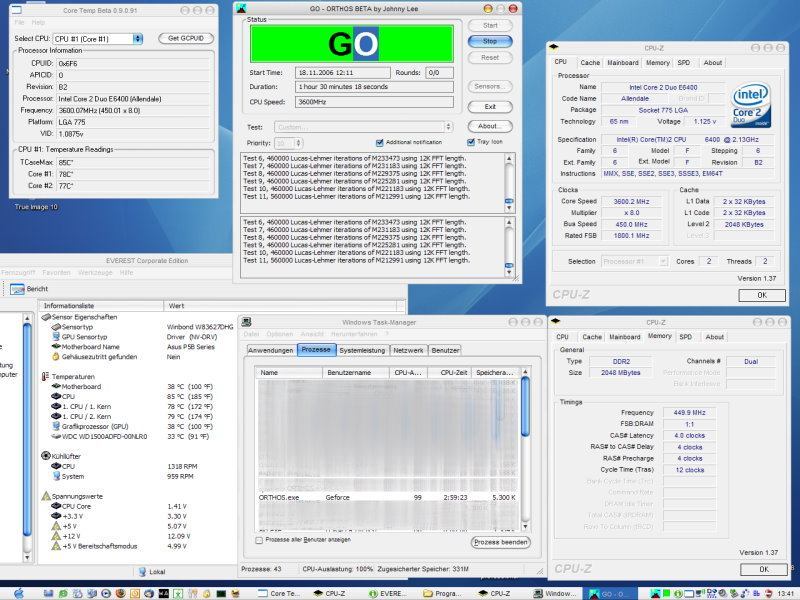
Task: Click OK in the lower CPU-Z window
Action: 764,569
